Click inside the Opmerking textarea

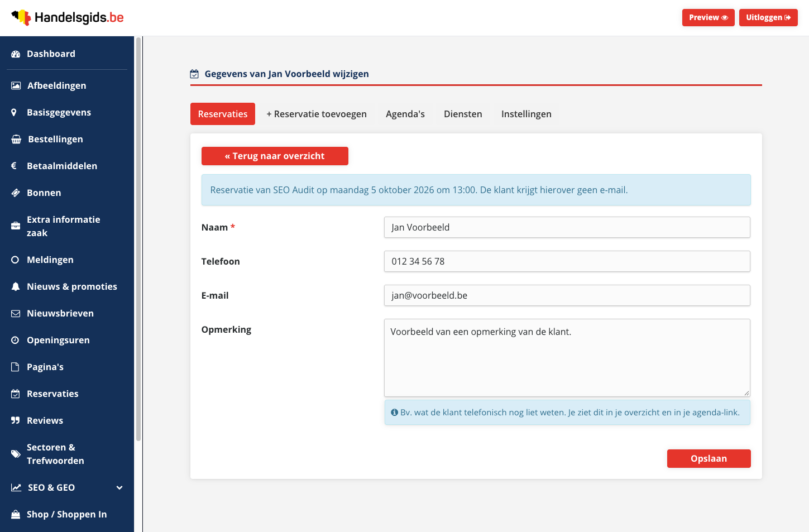tap(567, 358)
